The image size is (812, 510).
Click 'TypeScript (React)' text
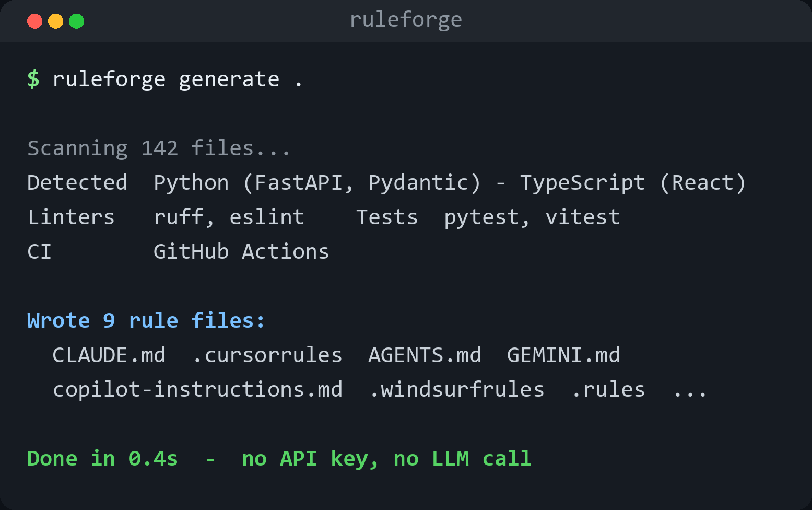click(633, 183)
